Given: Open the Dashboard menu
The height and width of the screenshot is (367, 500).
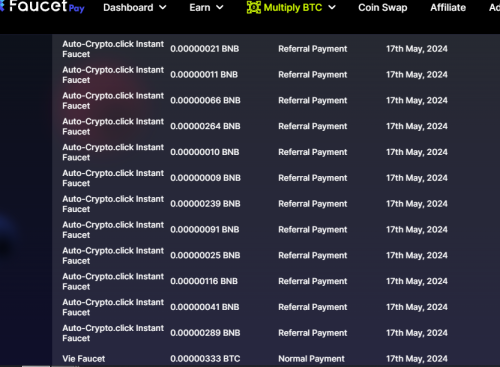Looking at the screenshot, I should (x=135, y=7).
